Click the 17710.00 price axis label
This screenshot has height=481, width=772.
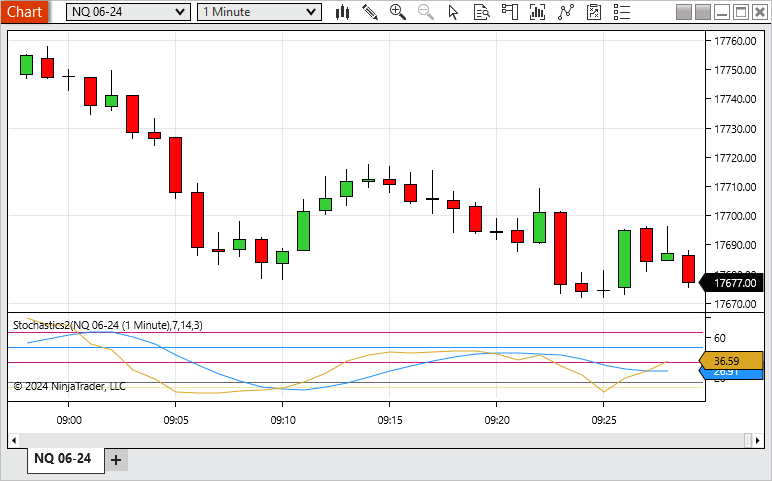[x=735, y=187]
